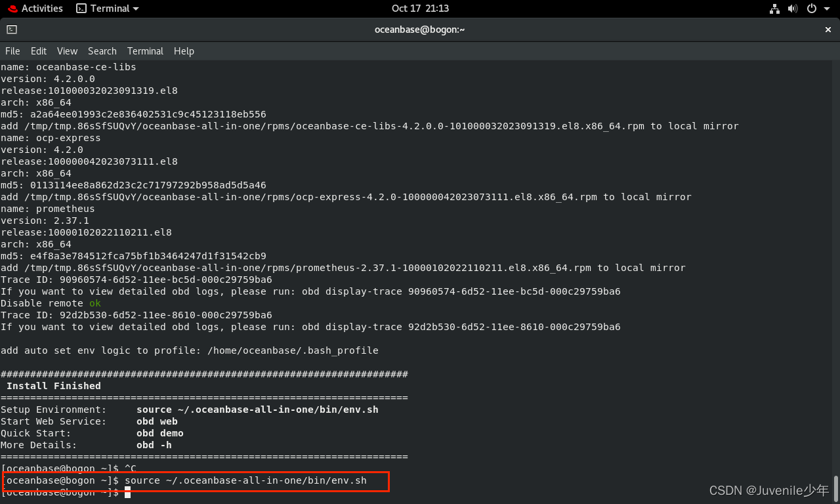Open the Edit menu
Screen dimensions: 840x504
[39, 51]
